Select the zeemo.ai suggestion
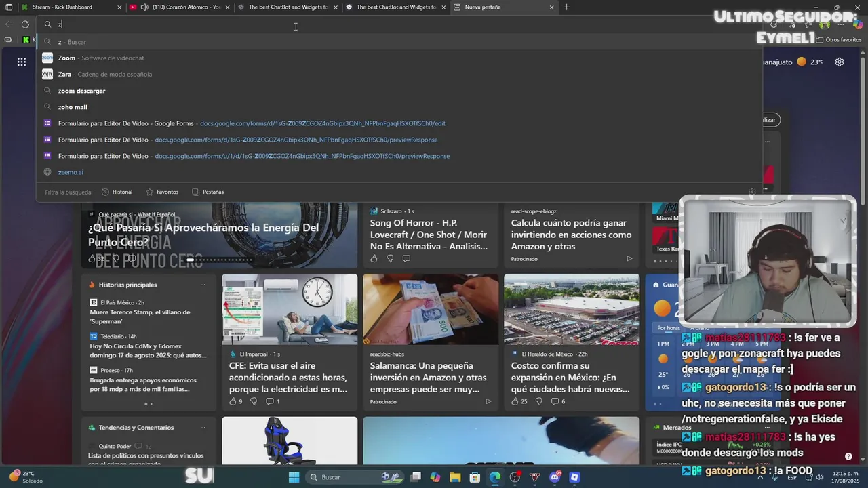868x488 pixels. pos(399,172)
